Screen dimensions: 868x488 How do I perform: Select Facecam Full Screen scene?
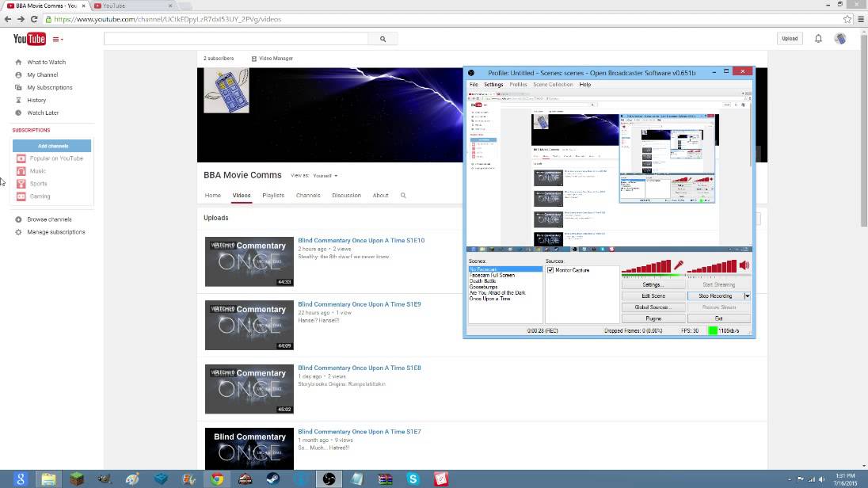(492, 276)
